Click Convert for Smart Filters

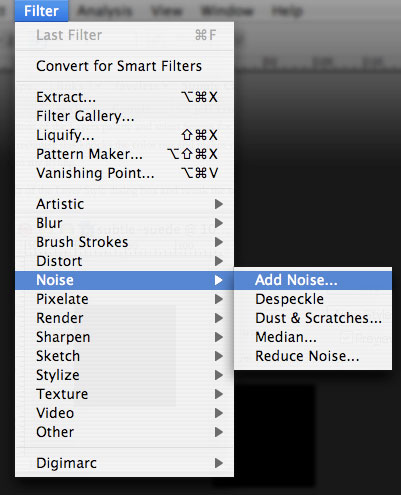tap(124, 66)
